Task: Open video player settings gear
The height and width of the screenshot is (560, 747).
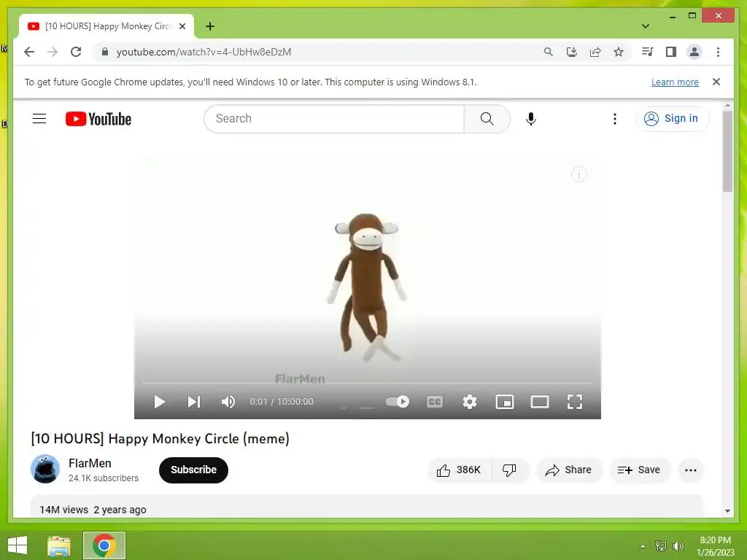Action: (x=470, y=402)
